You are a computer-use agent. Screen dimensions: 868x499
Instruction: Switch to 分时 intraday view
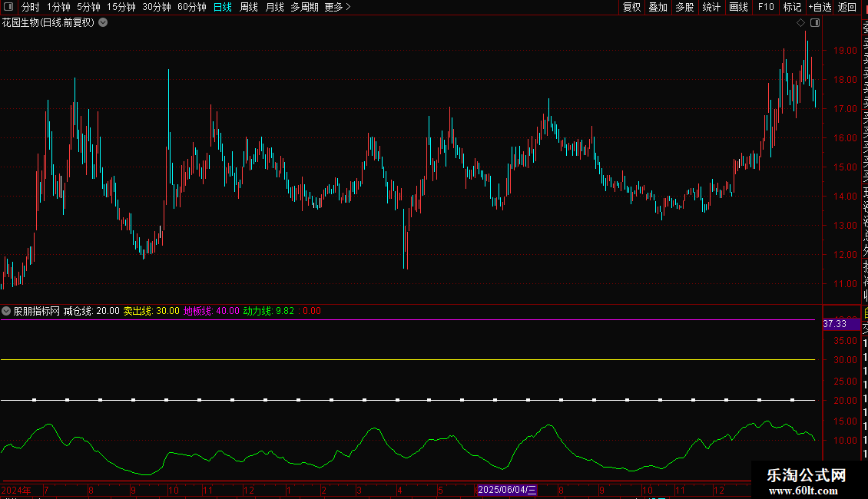point(31,7)
